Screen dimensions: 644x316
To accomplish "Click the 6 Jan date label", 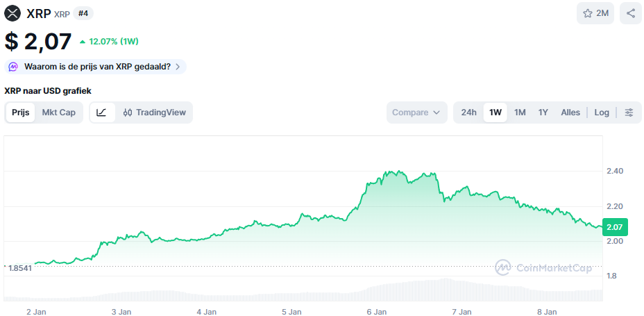I will point(377,312).
